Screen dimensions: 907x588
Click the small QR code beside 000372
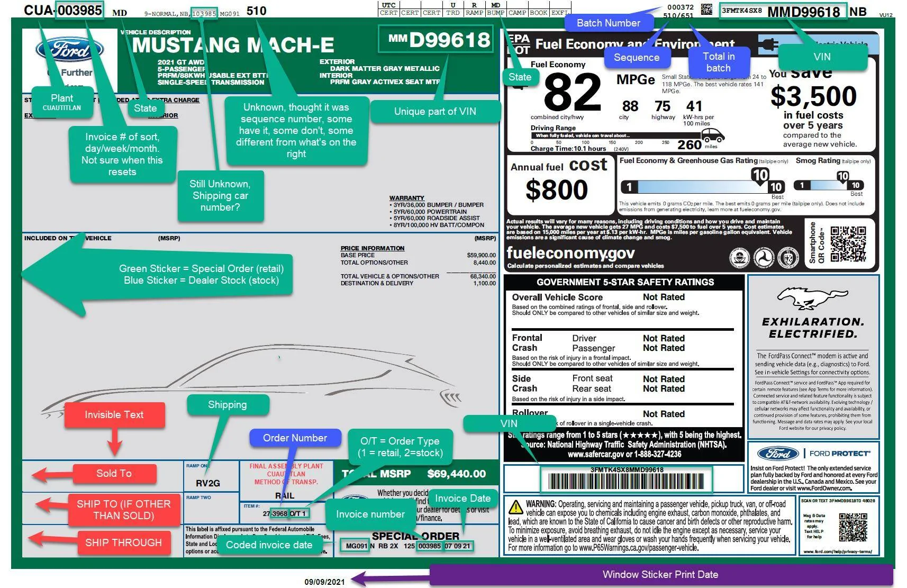706,9
